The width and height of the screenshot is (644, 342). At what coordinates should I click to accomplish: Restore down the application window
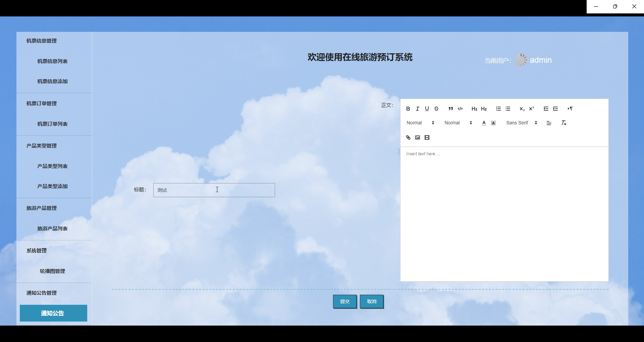(x=615, y=7)
